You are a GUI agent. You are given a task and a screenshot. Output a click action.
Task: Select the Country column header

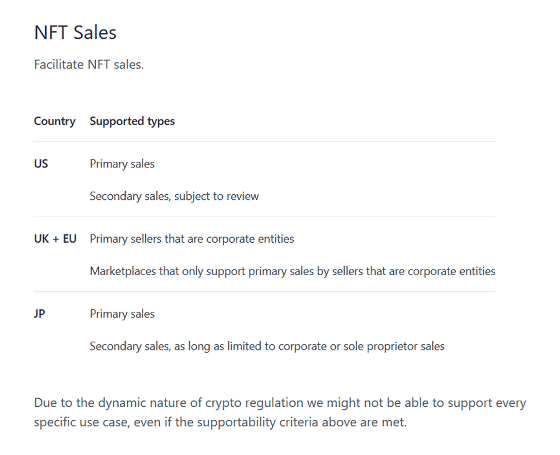point(55,121)
